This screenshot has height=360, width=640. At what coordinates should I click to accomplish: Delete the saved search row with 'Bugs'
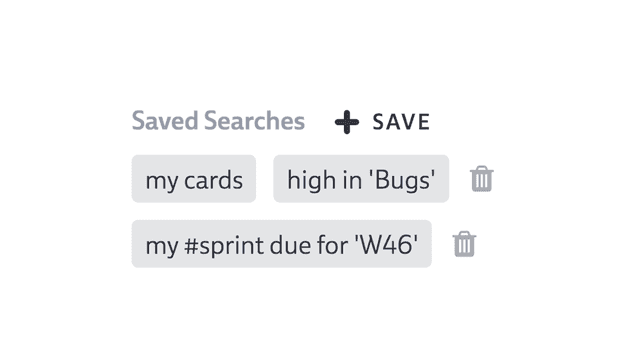click(482, 178)
